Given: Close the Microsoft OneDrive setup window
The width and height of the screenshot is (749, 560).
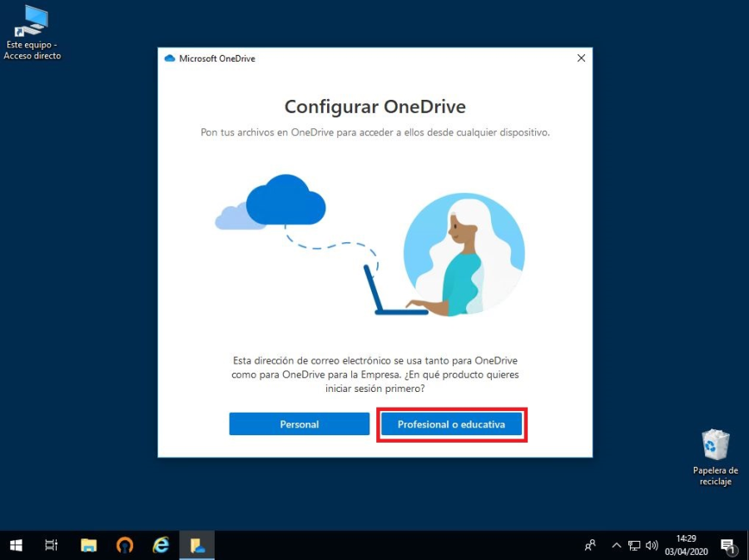Looking at the screenshot, I should (x=581, y=58).
